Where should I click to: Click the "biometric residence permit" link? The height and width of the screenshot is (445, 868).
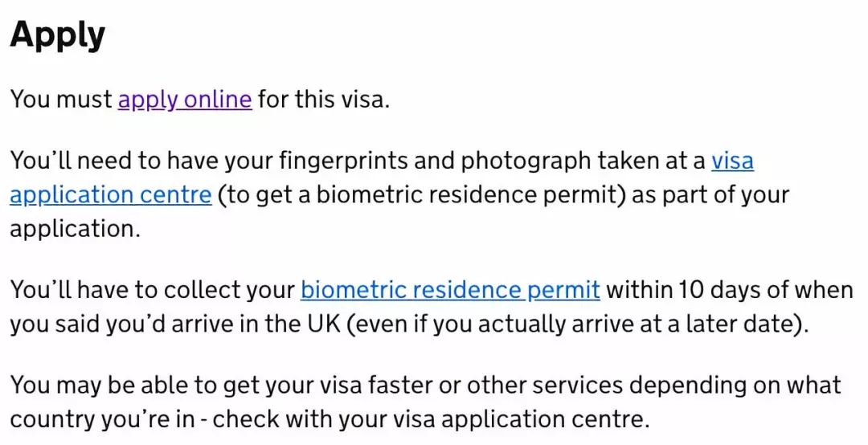[x=450, y=289]
